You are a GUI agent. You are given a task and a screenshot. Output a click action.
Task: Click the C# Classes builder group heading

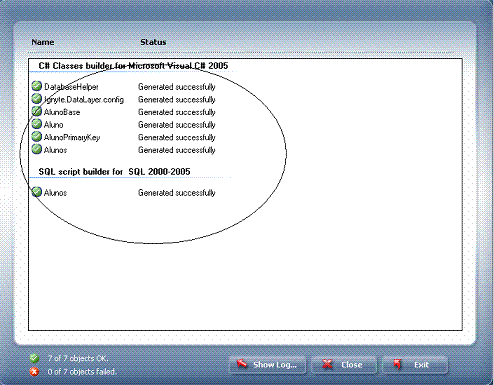point(133,66)
